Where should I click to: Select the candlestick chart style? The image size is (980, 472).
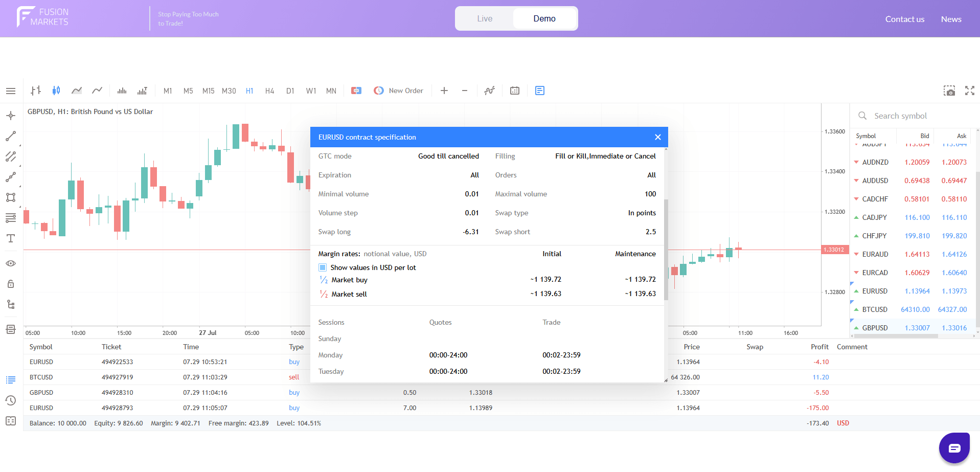[56, 91]
